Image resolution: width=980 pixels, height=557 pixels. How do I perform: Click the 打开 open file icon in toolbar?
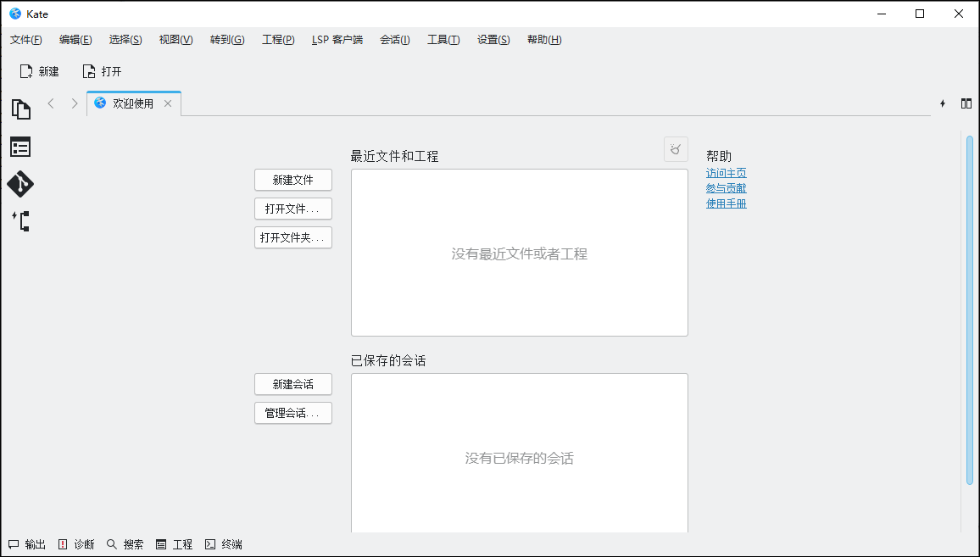(x=101, y=71)
